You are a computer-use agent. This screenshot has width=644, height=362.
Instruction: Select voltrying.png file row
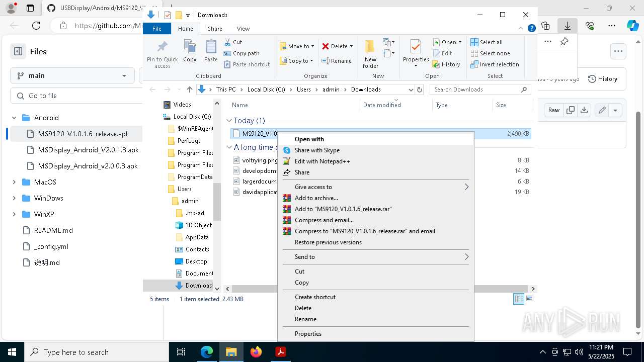pos(381,160)
